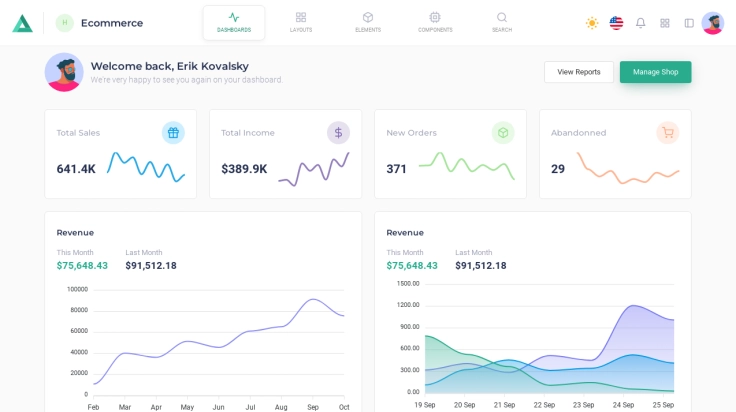The height and width of the screenshot is (412, 736).
Task: Click the Manage Shop button
Action: pos(655,72)
